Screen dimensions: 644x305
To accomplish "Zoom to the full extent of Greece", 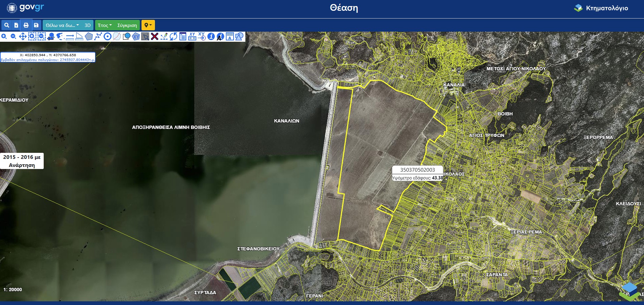I will (x=60, y=36).
